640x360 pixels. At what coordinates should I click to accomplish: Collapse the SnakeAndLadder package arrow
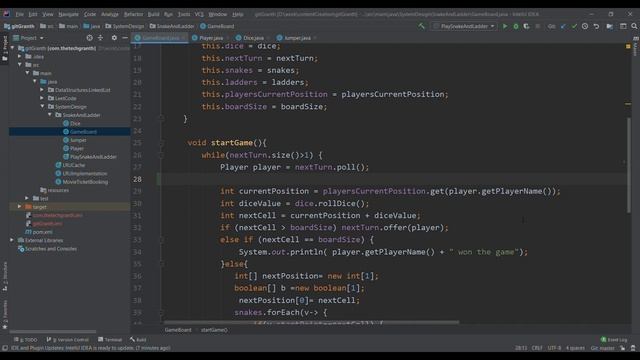(50, 115)
